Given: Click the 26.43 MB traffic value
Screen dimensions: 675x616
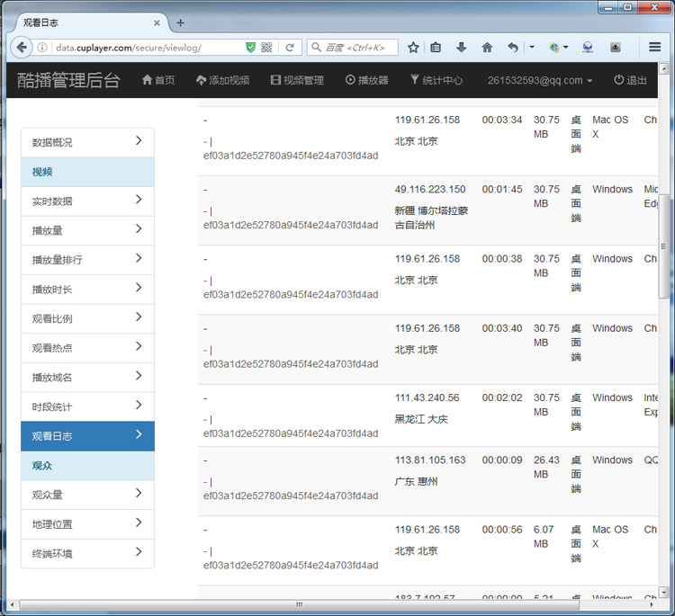Looking at the screenshot, I should click(546, 467).
